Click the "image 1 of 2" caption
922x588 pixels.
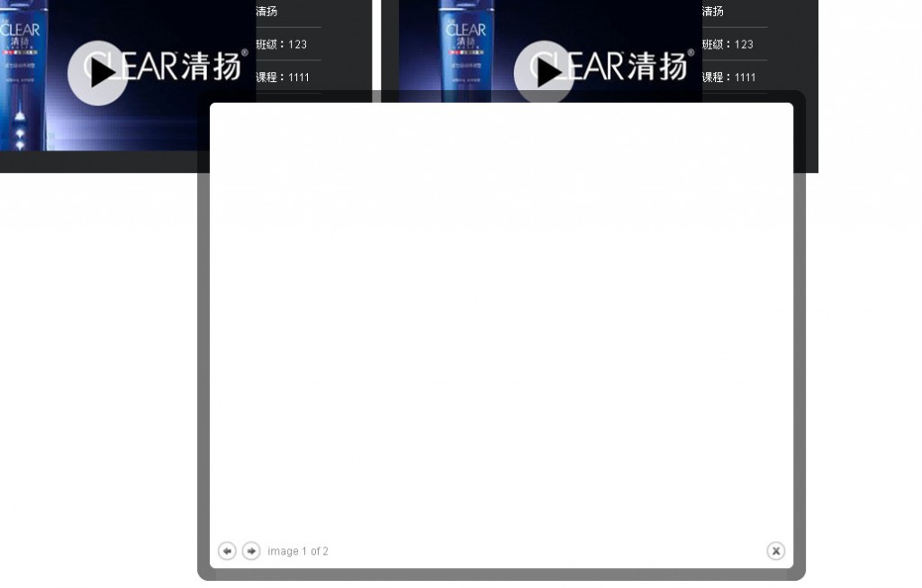(297, 552)
